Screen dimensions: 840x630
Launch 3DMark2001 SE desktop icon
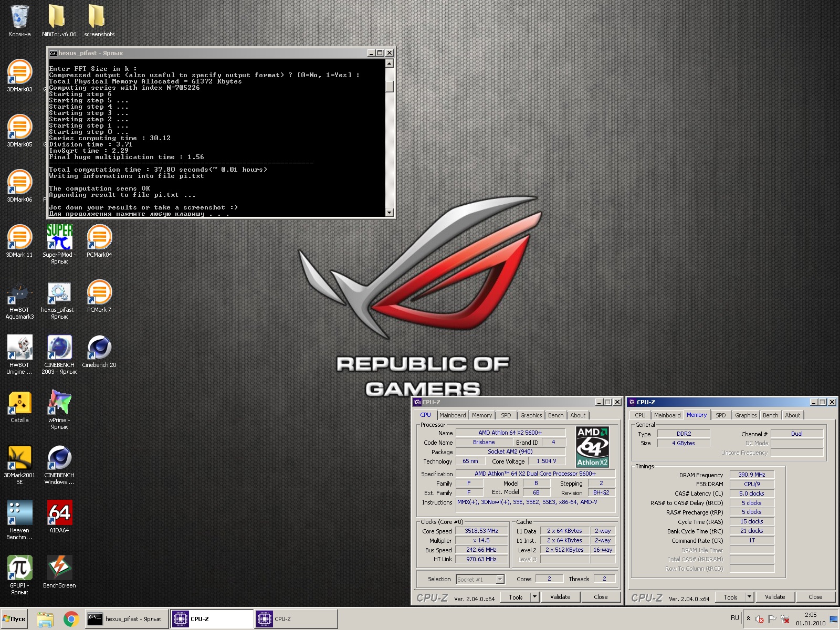pyautogui.click(x=19, y=466)
